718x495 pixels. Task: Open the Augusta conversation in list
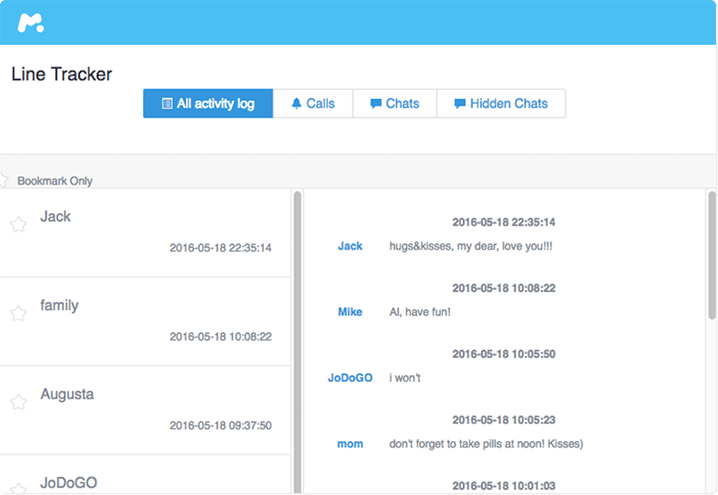pos(145,410)
